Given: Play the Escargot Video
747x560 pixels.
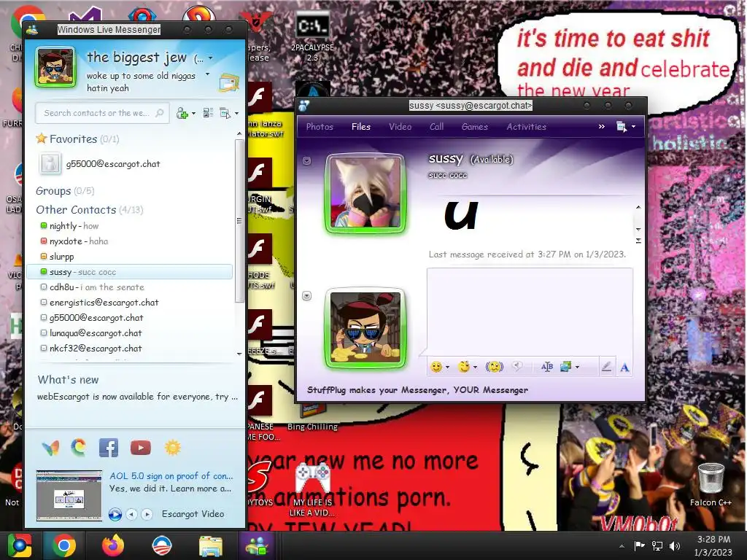Looking at the screenshot, I should pos(115,514).
